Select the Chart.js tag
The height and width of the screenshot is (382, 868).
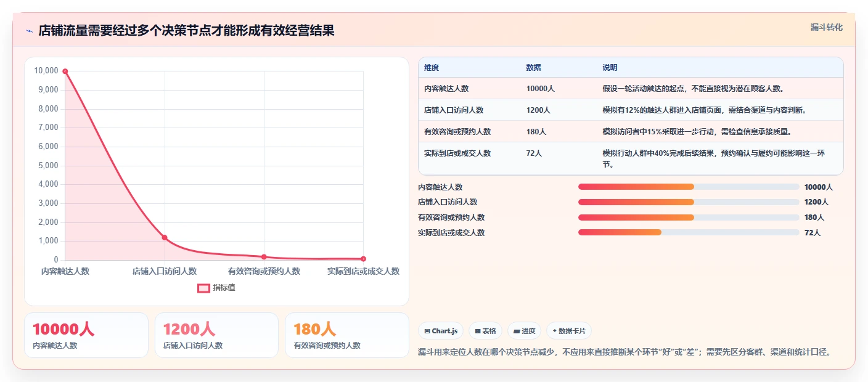click(441, 331)
